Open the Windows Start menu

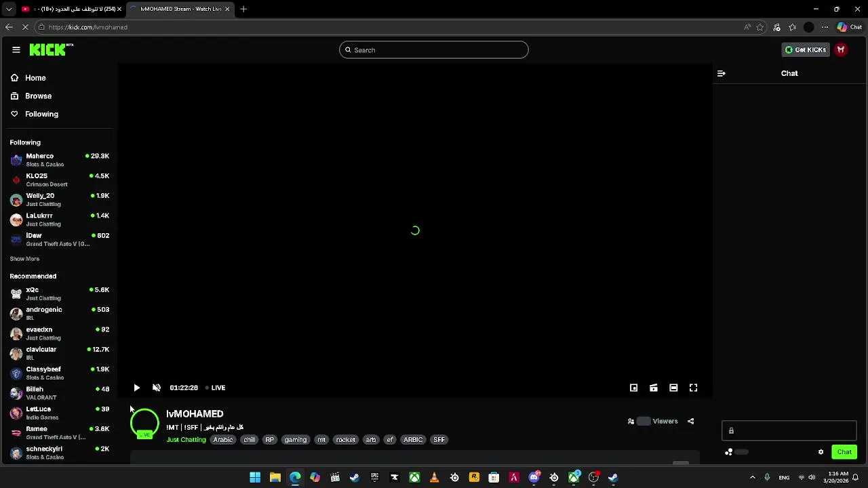(x=255, y=478)
